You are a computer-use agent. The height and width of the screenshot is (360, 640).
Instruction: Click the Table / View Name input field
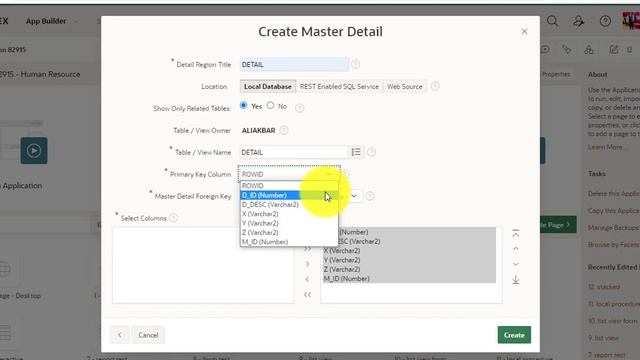click(293, 152)
